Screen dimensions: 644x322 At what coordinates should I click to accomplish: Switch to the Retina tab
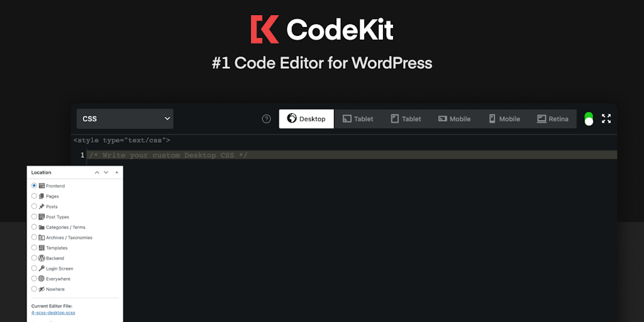pos(553,119)
